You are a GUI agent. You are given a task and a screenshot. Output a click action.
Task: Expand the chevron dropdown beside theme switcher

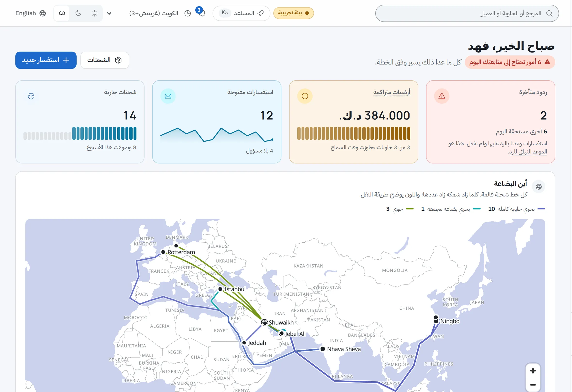109,13
